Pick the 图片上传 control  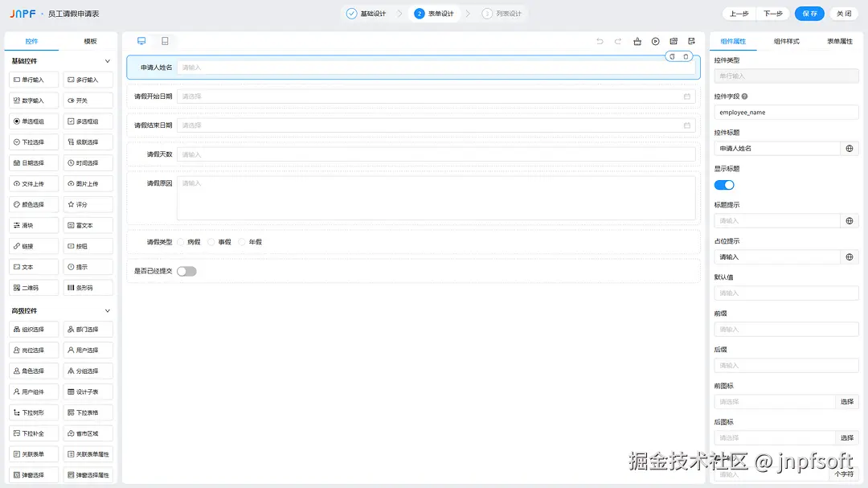pos(88,184)
